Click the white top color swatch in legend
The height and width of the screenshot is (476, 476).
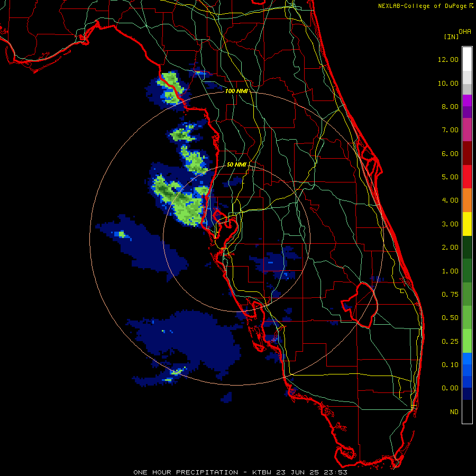467,59
